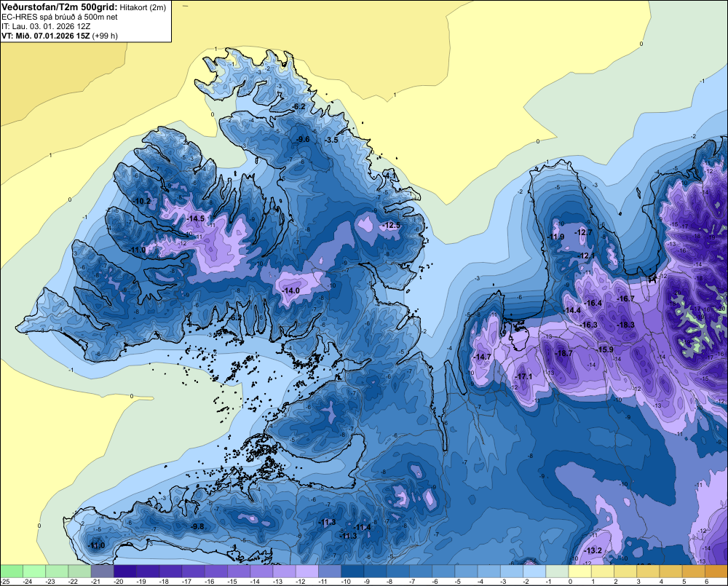
Task: Click the -13.2 temperature label
Action: 593,551
